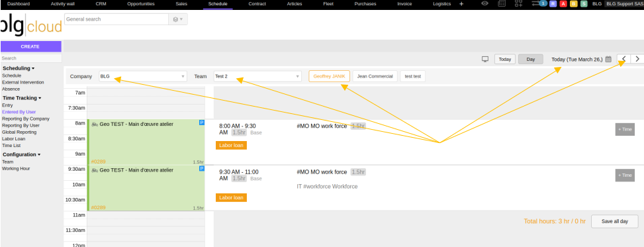Focus the General search field
The height and width of the screenshot is (247, 644).
116,19
